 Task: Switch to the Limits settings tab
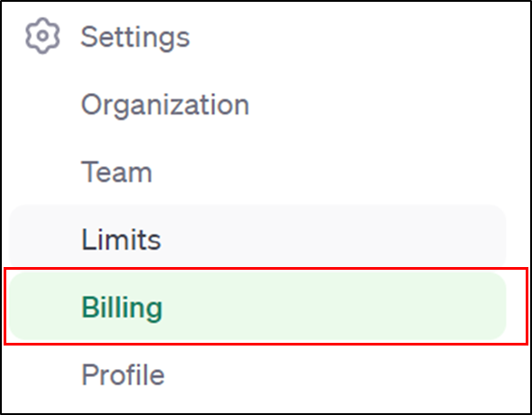pyautogui.click(x=121, y=239)
